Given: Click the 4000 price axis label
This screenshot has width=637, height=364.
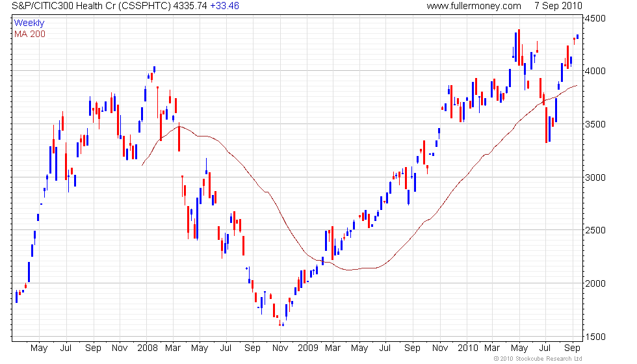Looking at the screenshot, I should point(595,71).
